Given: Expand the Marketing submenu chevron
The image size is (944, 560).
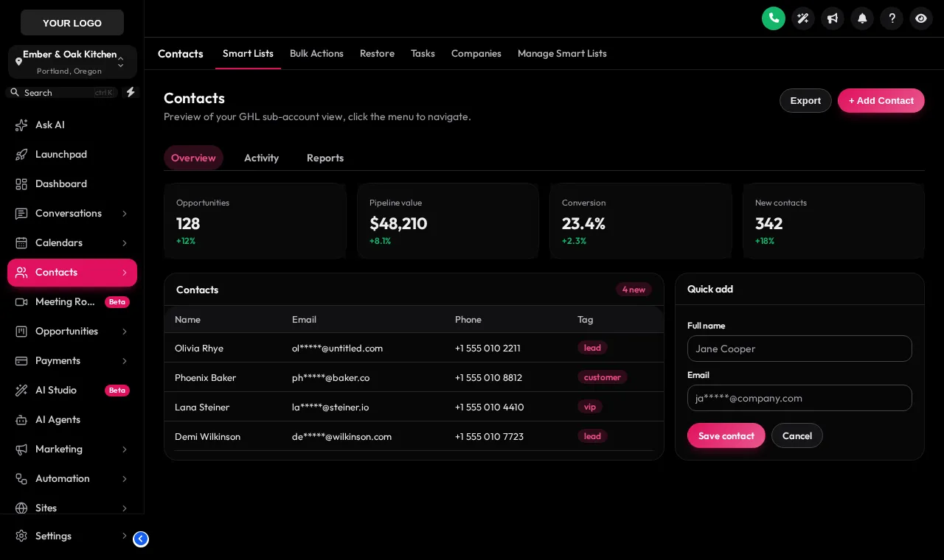Looking at the screenshot, I should point(125,449).
